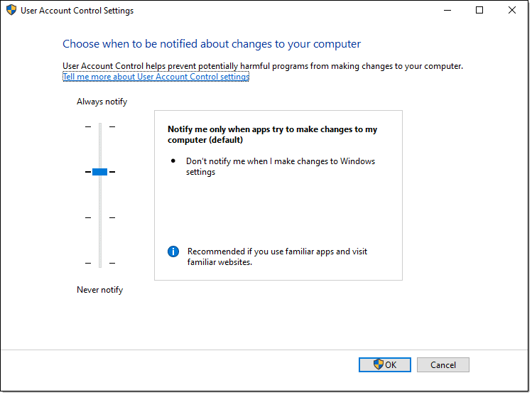Image resolution: width=532 pixels, height=395 pixels.
Task: Click 'User Account Control Settings' window title
Action: pos(77,11)
